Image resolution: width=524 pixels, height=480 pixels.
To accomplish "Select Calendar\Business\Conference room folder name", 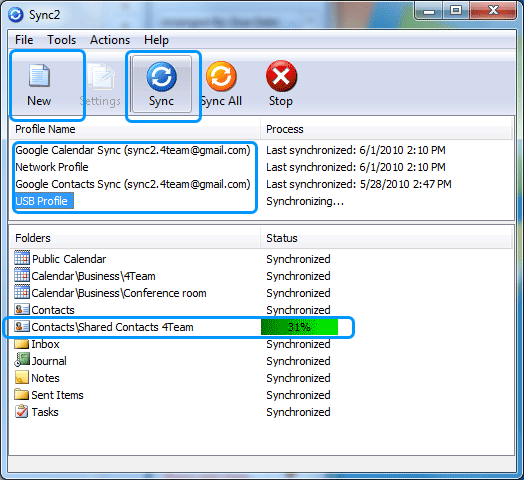I will pos(119,293).
